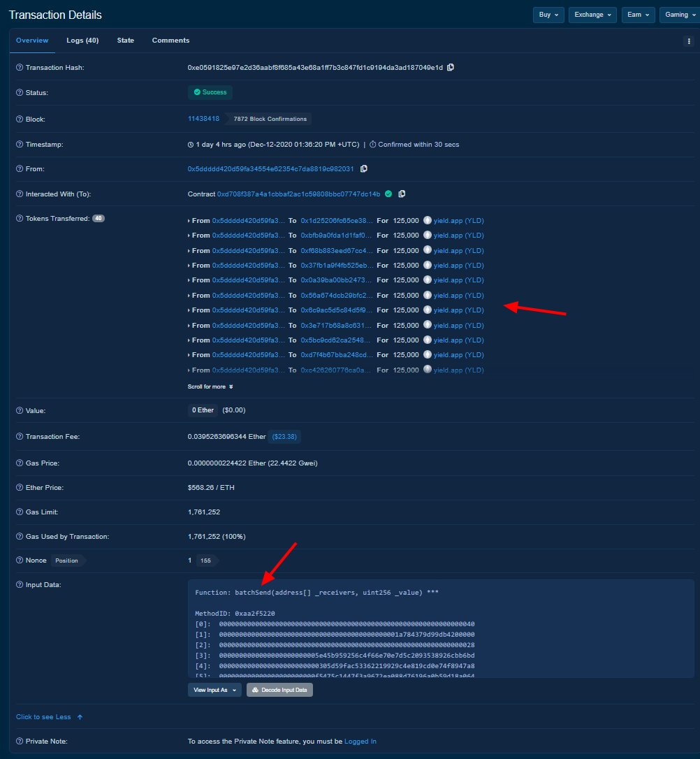
Task: Open the View Input As dropdown
Action: click(214, 689)
